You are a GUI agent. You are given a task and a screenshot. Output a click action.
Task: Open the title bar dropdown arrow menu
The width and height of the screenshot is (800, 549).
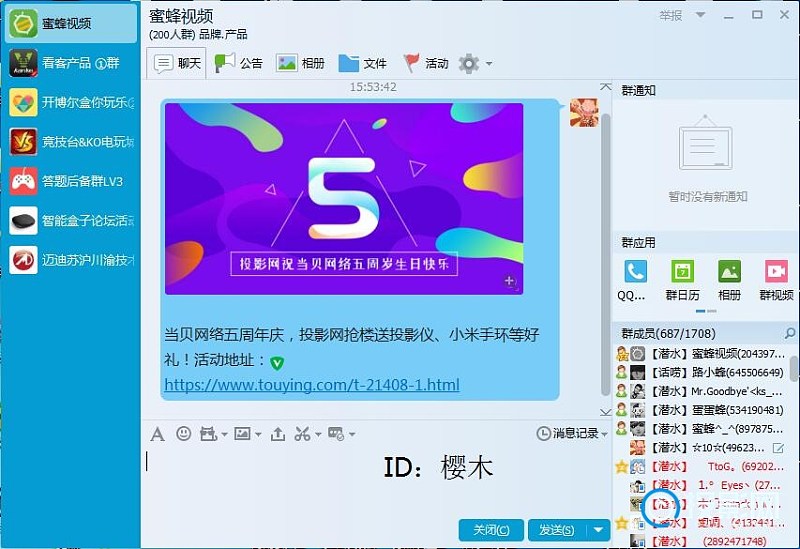(701, 15)
